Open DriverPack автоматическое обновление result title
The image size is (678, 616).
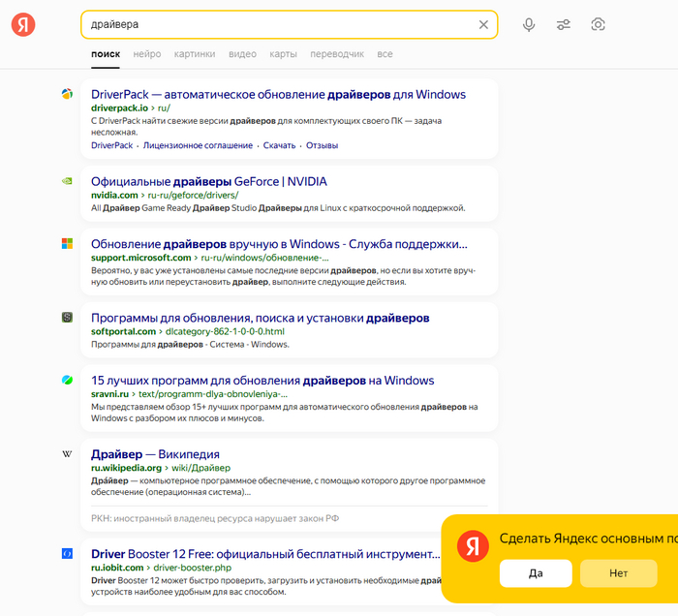click(279, 94)
